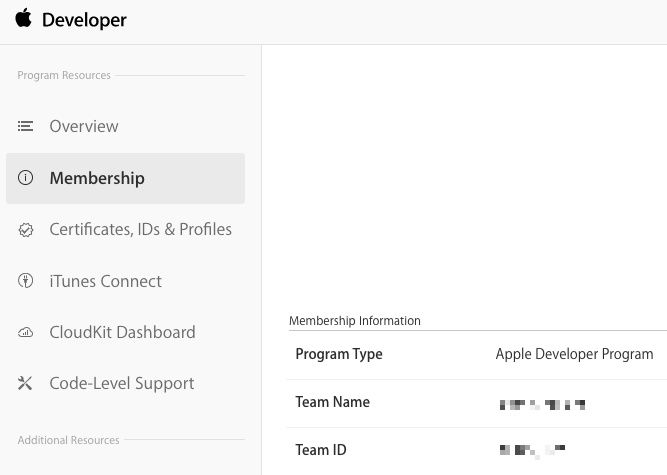The image size is (667, 475).
Task: Click the Membership info icon
Action: [25, 177]
